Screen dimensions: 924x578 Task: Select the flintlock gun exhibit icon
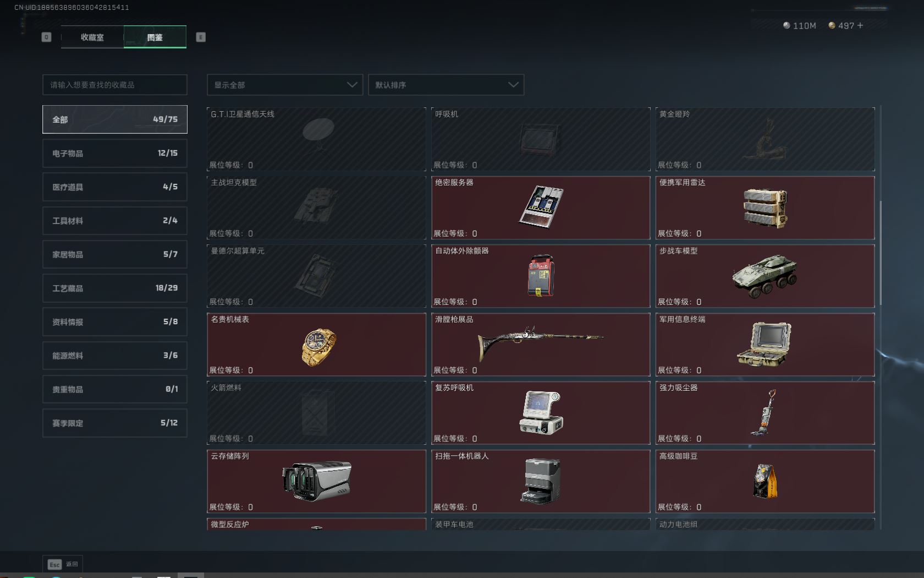click(x=540, y=341)
